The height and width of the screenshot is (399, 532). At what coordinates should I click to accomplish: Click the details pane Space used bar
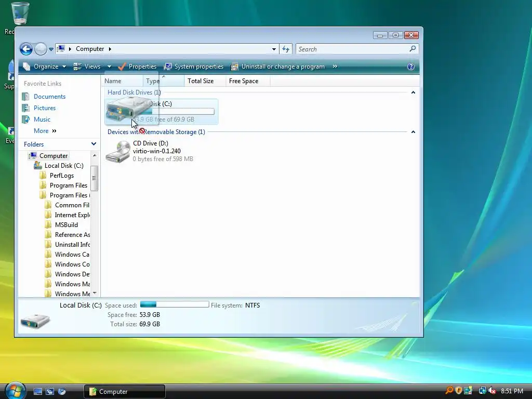(x=175, y=304)
